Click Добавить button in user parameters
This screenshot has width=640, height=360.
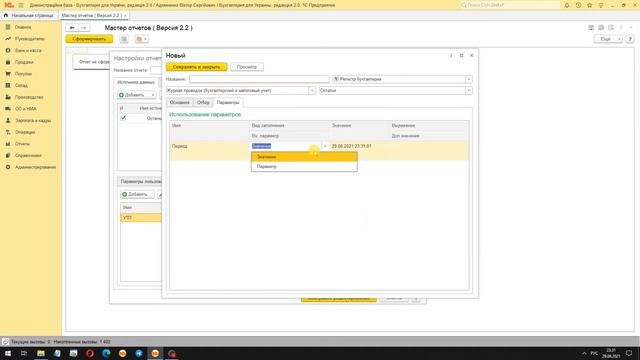tap(137, 194)
